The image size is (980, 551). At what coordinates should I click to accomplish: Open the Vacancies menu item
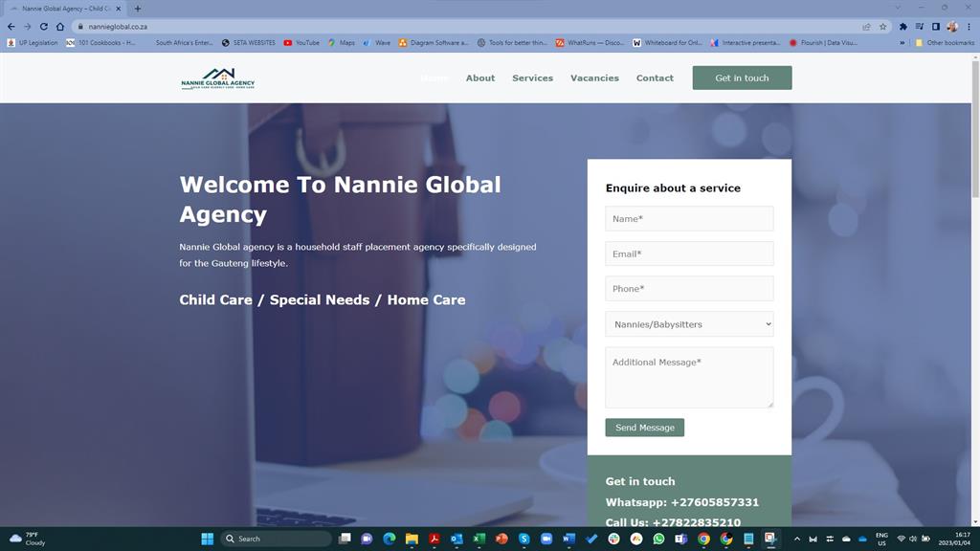pos(594,78)
